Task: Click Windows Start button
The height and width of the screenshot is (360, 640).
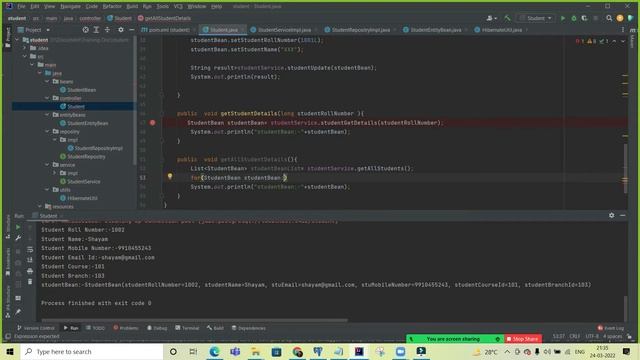Action: click(10, 351)
